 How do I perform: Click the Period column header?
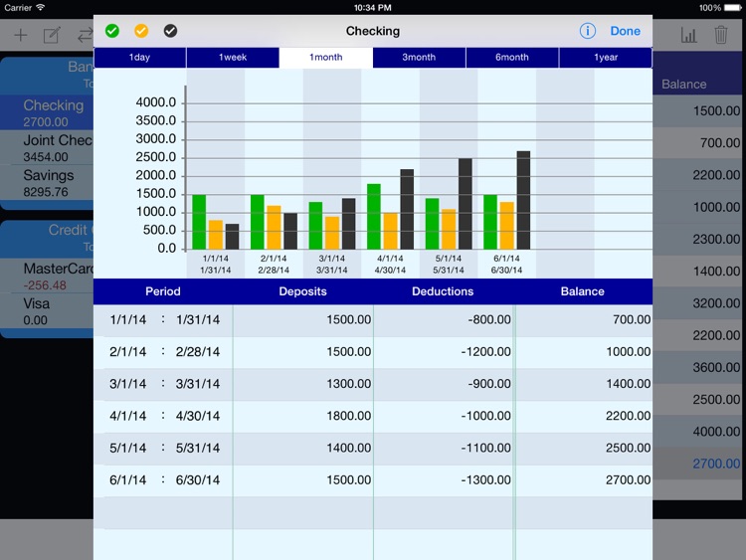click(163, 291)
